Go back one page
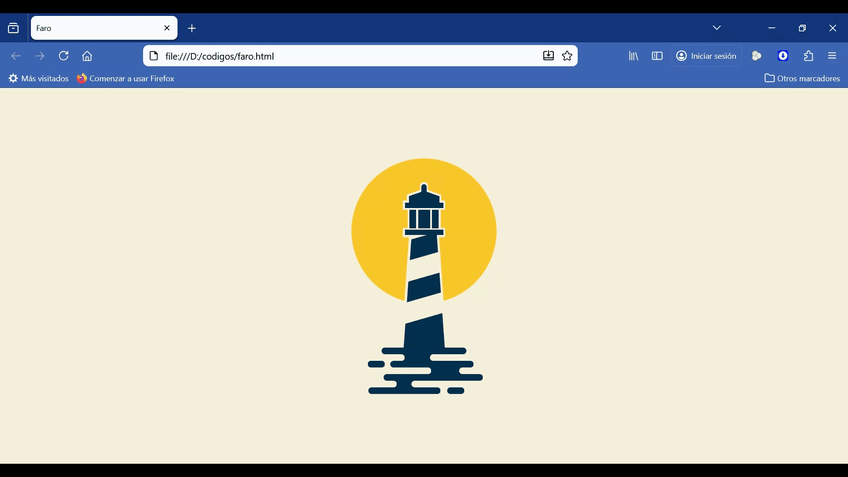The width and height of the screenshot is (848, 477). tap(16, 56)
